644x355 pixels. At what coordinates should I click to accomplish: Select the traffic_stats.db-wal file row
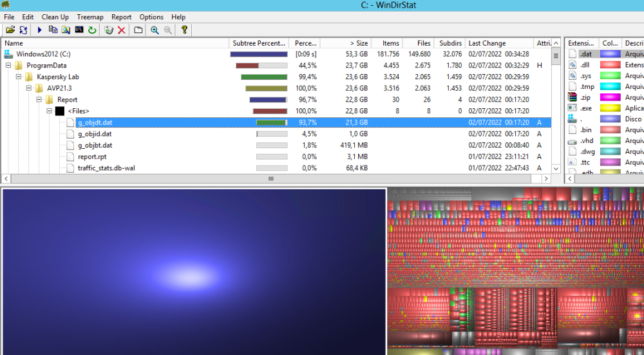pyautogui.click(x=276, y=168)
